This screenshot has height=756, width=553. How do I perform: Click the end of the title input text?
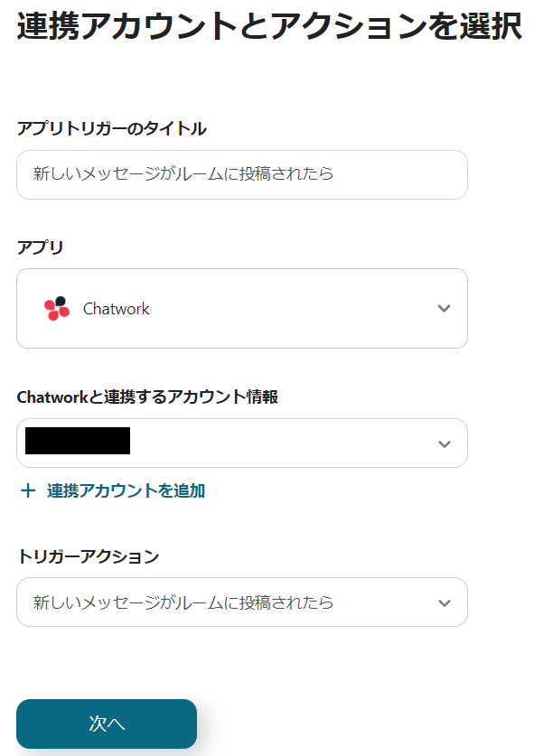point(334,174)
